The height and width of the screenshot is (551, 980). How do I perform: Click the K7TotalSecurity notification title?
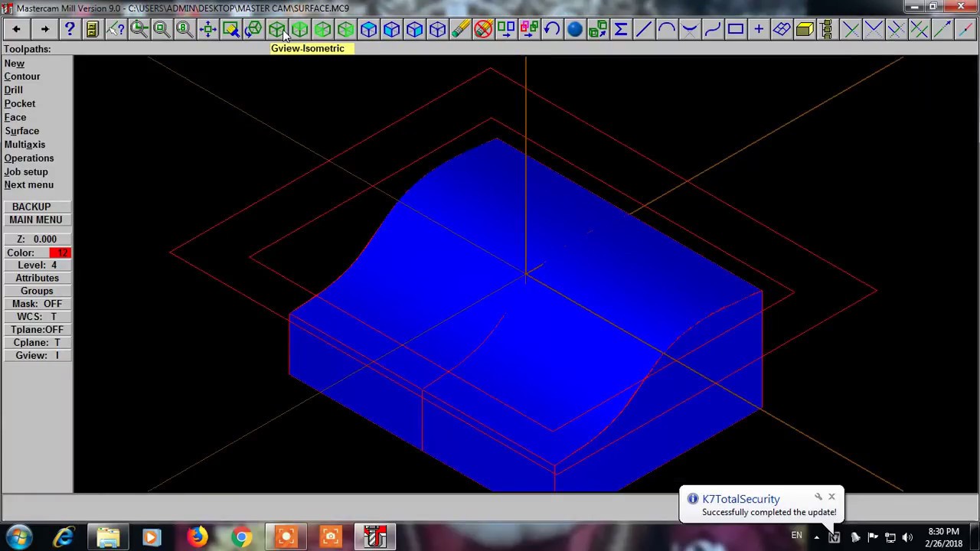(741, 499)
